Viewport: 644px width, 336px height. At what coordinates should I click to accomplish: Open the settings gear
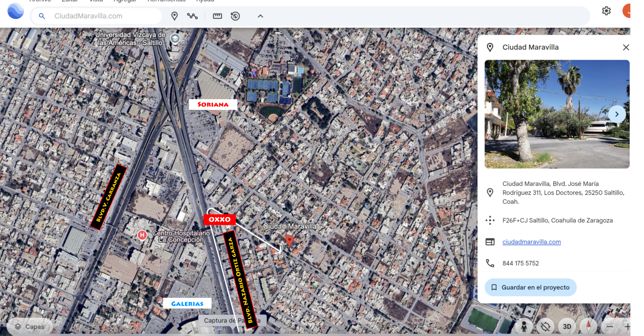pyautogui.click(x=606, y=11)
